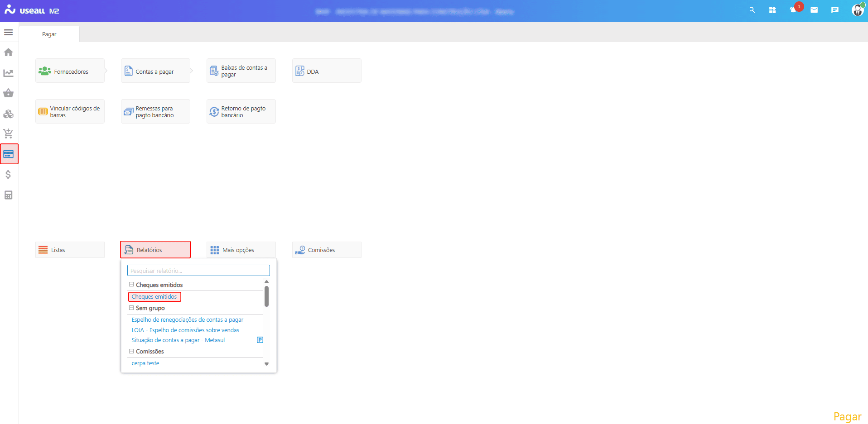This screenshot has width=868, height=424.
Task: Open the chat message icon
Action: 834,10
